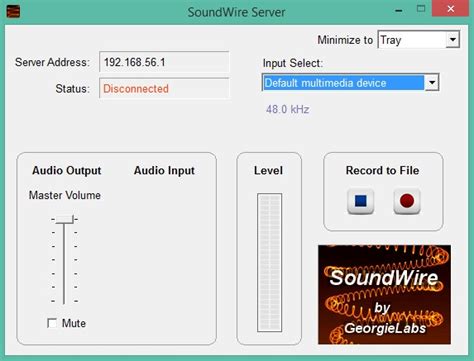Click the Record to File label

tap(382, 170)
